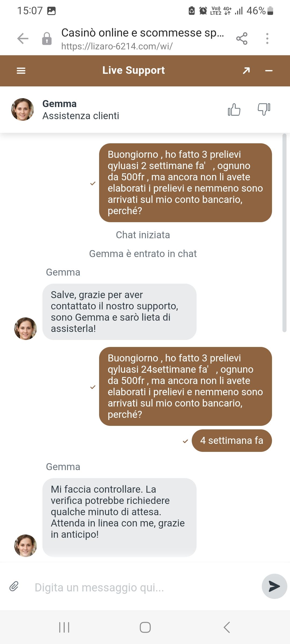
Task: Minimize the Live Support chat panel
Action: click(x=269, y=71)
